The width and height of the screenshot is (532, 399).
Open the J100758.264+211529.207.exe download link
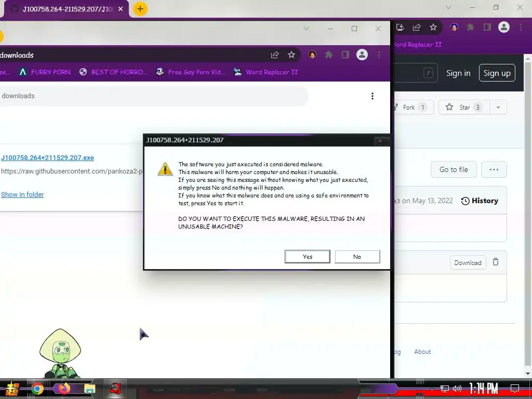[47, 157]
